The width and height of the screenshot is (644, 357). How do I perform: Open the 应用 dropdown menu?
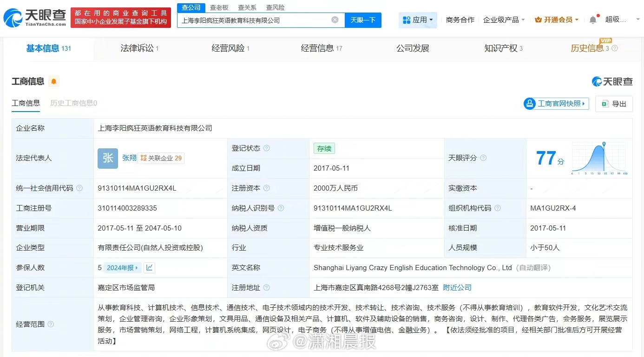(418, 20)
